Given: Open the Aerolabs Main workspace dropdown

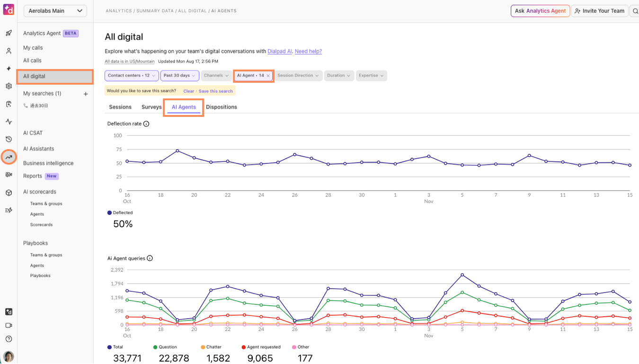Looking at the screenshot, I should 54,11.
